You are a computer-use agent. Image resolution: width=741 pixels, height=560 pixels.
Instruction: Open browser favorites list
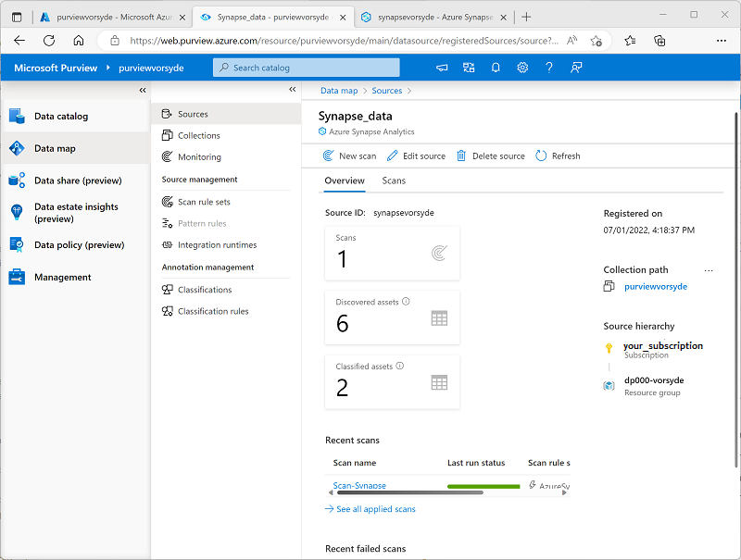(x=630, y=41)
